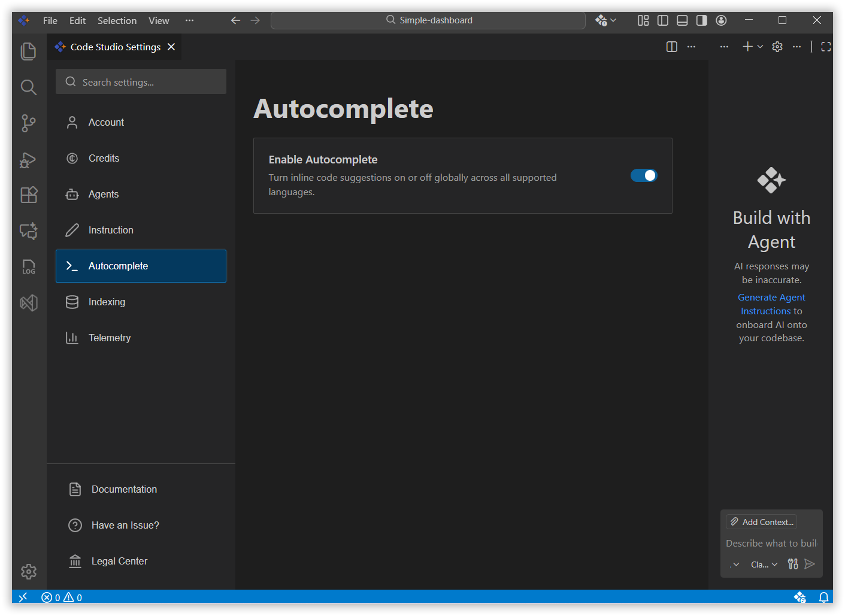Open the Selection menu
Screen dimensions: 845x616
coord(117,20)
